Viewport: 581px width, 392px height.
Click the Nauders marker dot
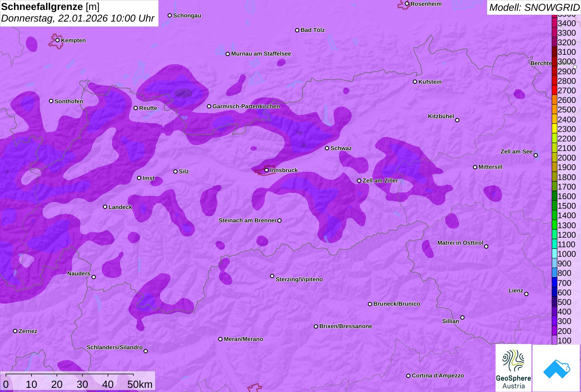click(94, 277)
